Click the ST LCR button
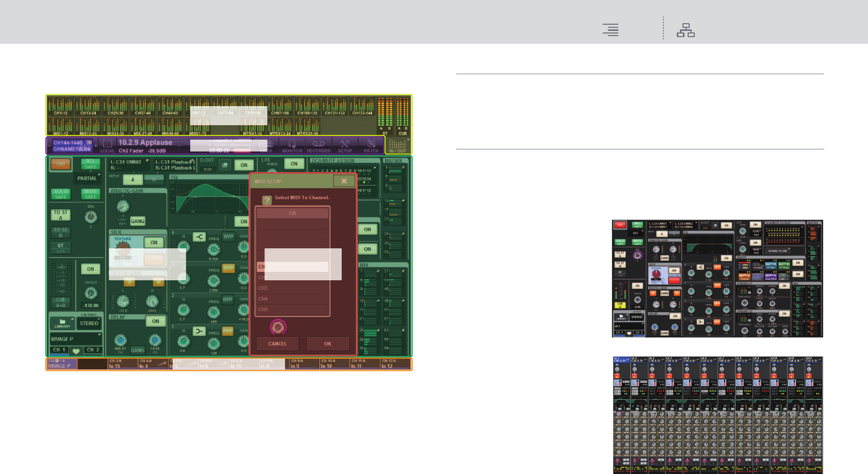868x474 pixels. tap(61, 248)
